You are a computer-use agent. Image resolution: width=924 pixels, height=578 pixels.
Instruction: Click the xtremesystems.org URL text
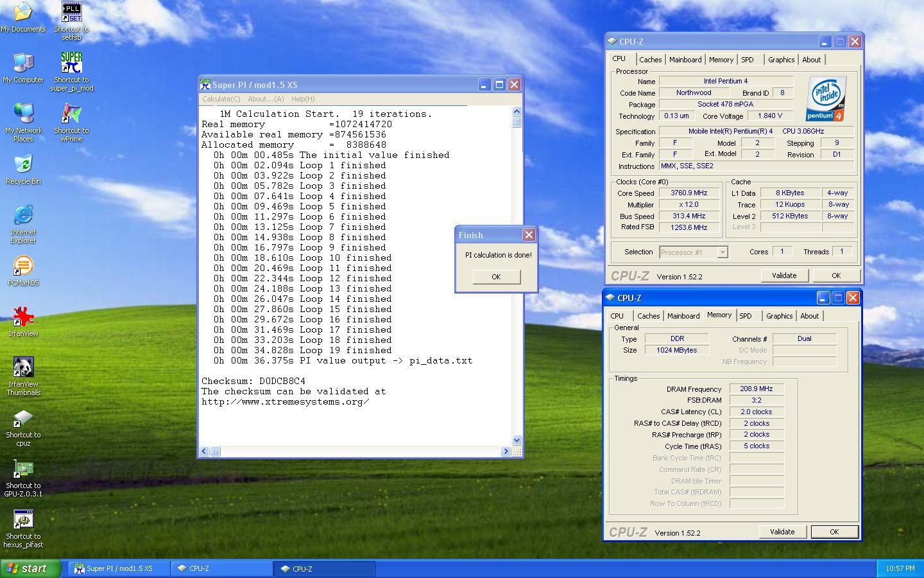pyautogui.click(x=286, y=401)
